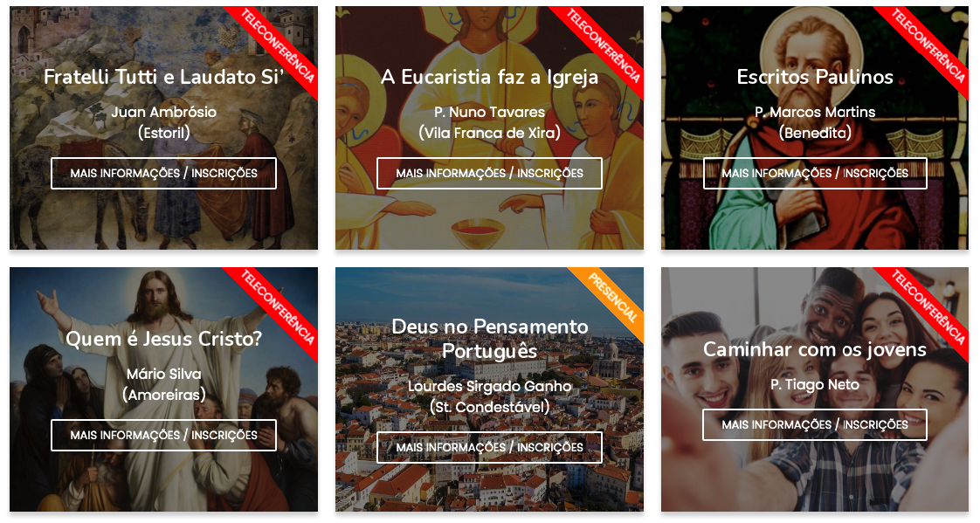Select speaker name Lourdes Sirgado Ganho
This screenshot has width=980, height=523.
[x=489, y=387]
